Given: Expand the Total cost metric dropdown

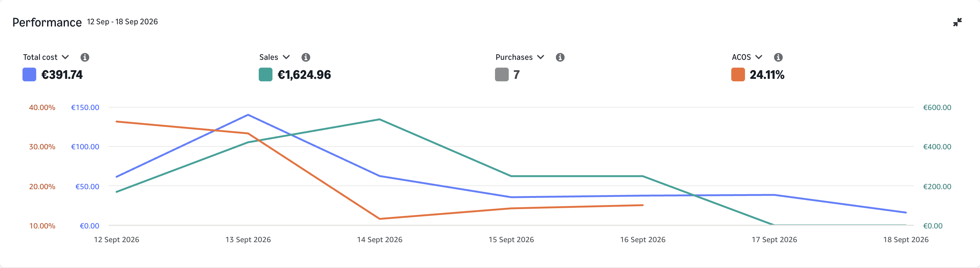Looking at the screenshot, I should click(66, 57).
